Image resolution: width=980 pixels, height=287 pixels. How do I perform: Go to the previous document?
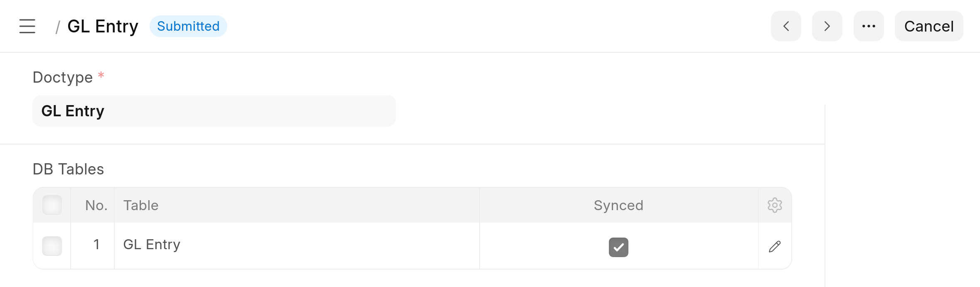tap(786, 26)
